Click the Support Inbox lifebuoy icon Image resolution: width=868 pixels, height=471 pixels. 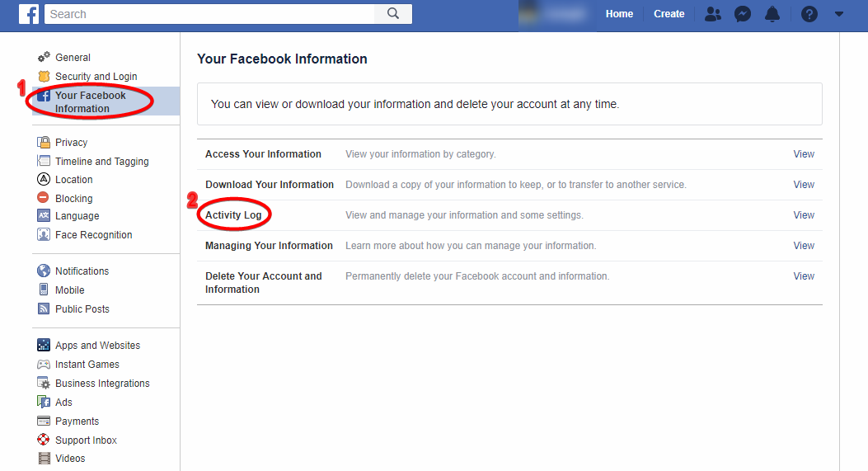coord(43,440)
